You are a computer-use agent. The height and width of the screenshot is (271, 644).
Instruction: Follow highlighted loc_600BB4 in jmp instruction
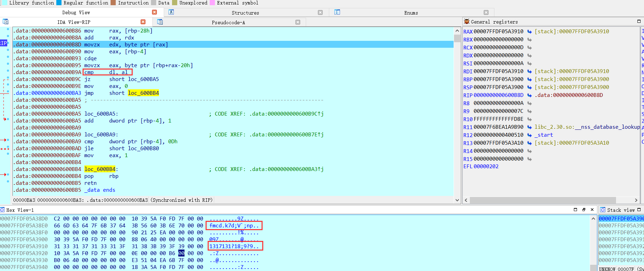(143, 93)
